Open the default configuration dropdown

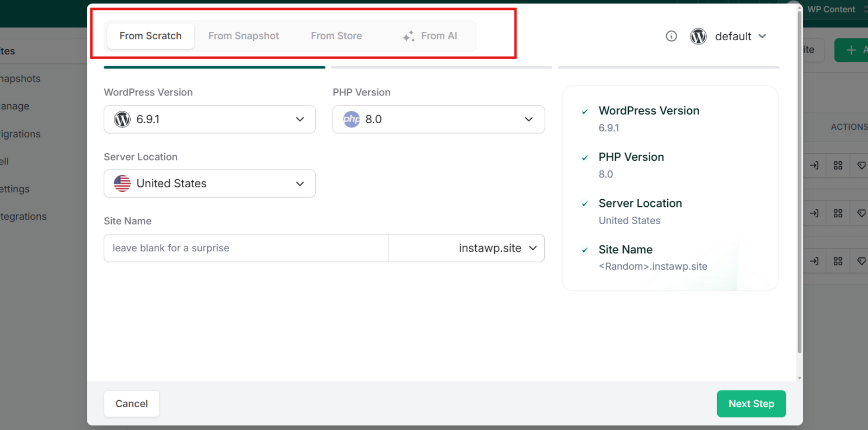click(x=740, y=36)
